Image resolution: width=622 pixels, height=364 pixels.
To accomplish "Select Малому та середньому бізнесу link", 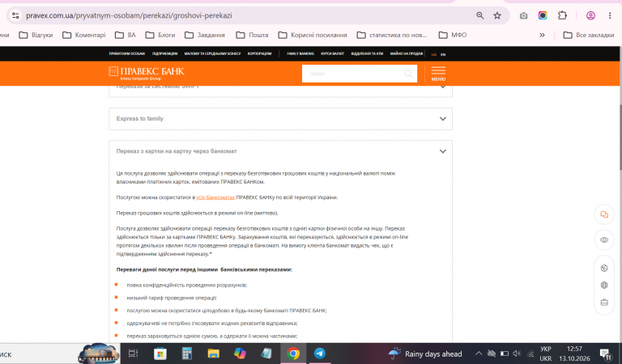I will [212, 53].
